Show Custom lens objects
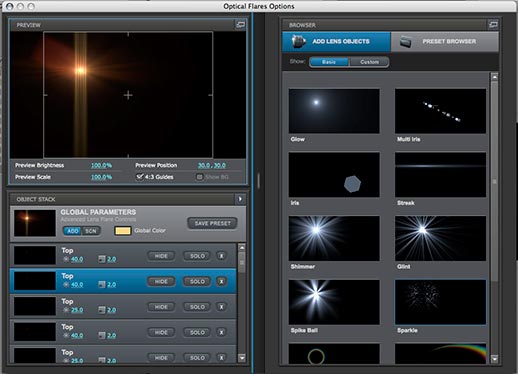The width and height of the screenshot is (518, 374). click(369, 62)
